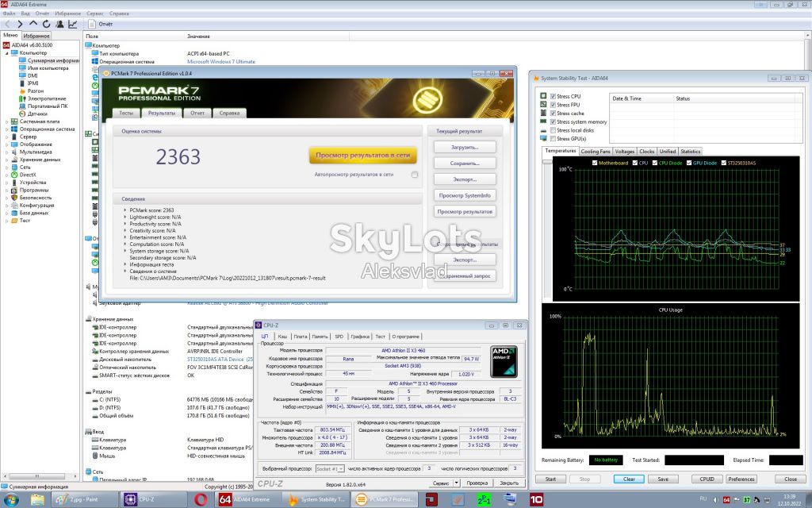The width and height of the screenshot is (812, 508).
Task: Enable Stress local disks checkbox
Action: tap(553, 130)
